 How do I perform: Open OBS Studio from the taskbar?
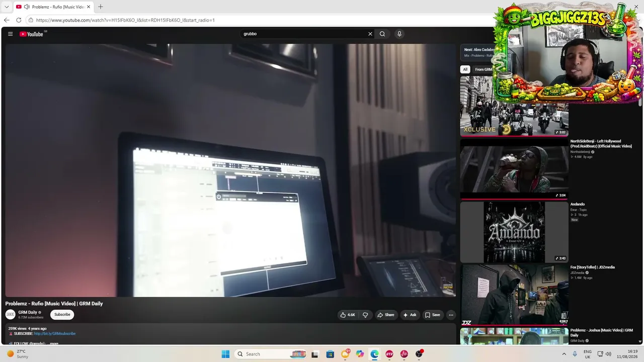(419, 354)
